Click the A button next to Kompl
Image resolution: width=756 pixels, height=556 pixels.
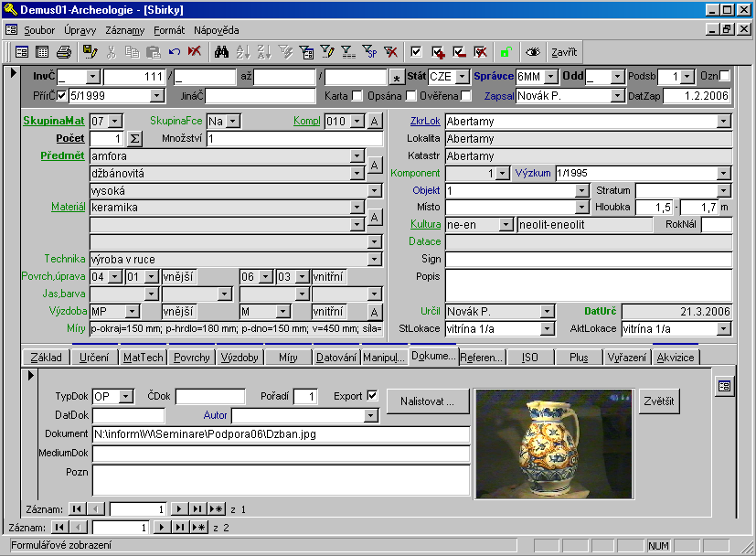point(375,121)
